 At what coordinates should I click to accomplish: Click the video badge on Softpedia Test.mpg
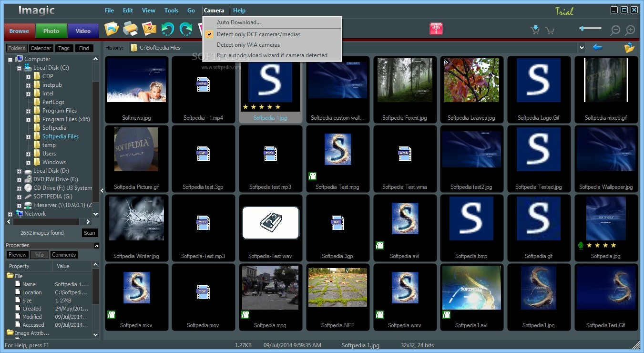click(x=313, y=176)
